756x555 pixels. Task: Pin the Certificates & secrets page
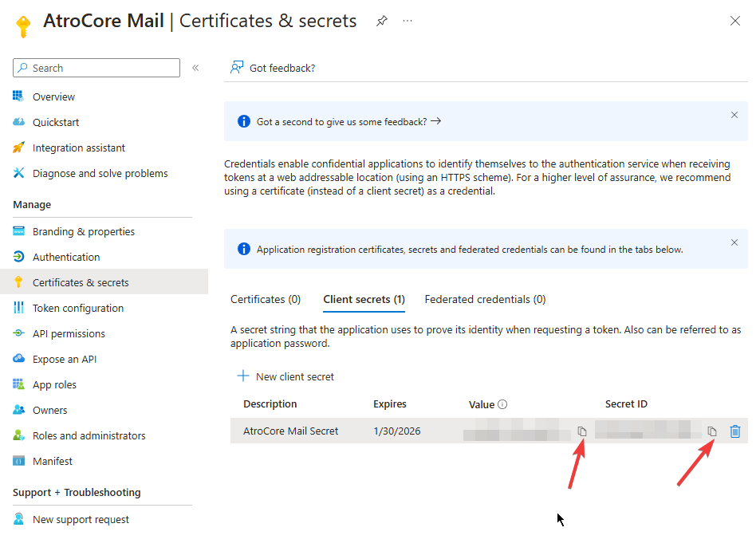[381, 22]
